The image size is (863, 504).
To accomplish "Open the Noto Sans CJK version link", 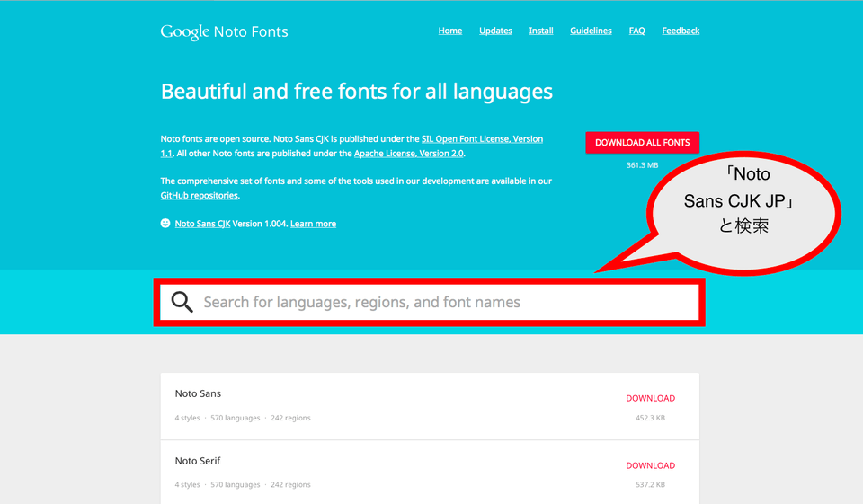I will coord(202,224).
